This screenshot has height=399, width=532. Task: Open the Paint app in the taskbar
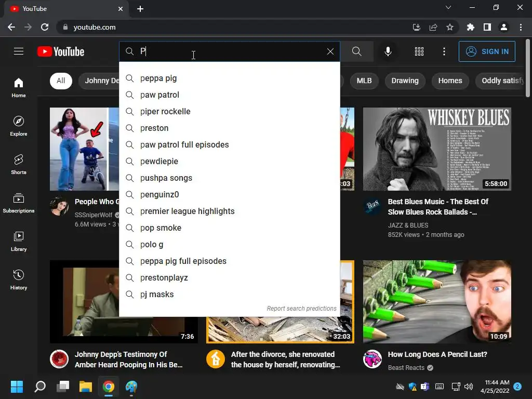[x=131, y=387]
